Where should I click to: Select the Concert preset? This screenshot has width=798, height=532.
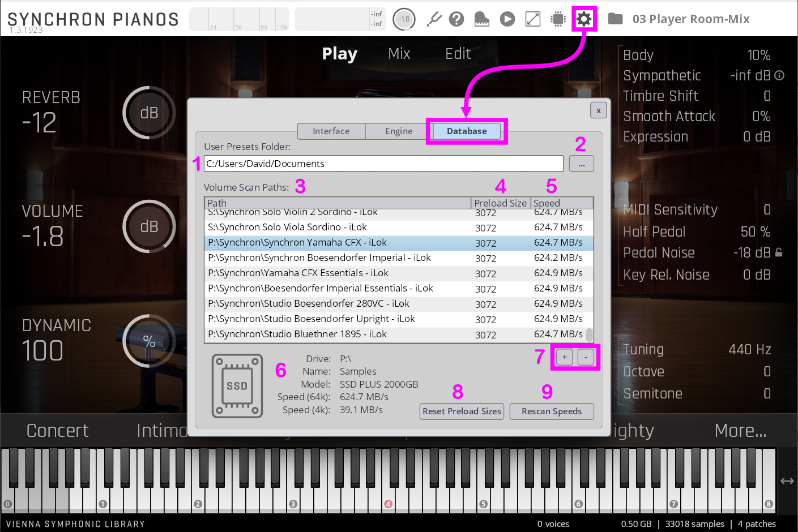58,431
